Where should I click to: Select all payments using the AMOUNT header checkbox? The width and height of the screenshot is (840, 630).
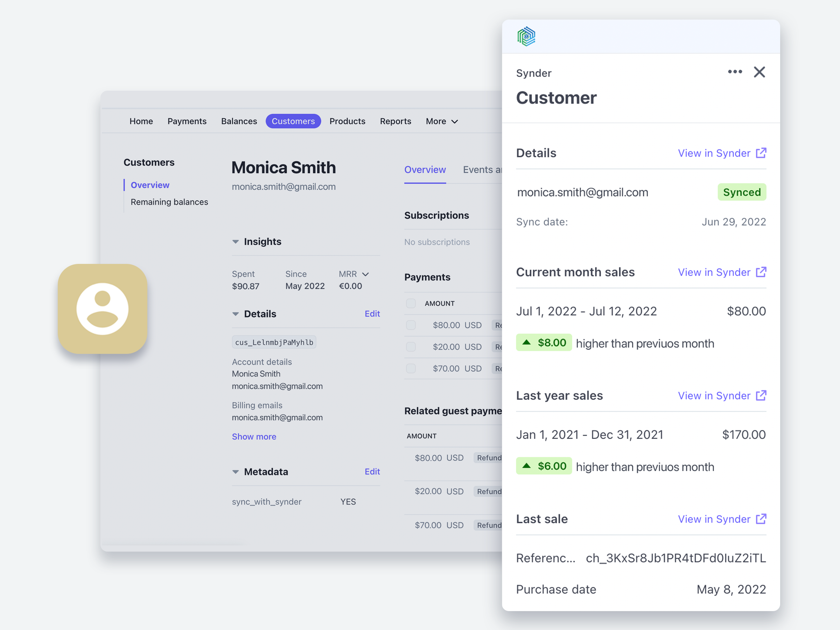411,303
